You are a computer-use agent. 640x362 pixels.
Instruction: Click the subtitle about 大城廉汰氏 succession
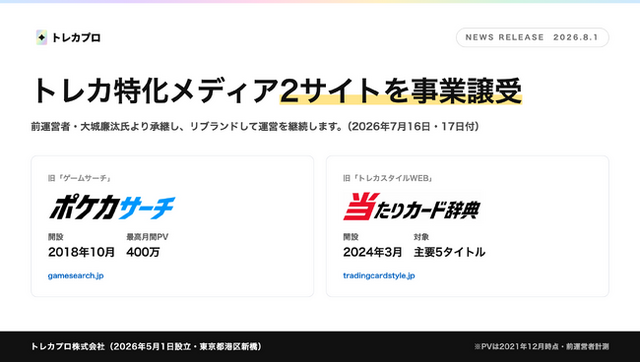(255, 127)
